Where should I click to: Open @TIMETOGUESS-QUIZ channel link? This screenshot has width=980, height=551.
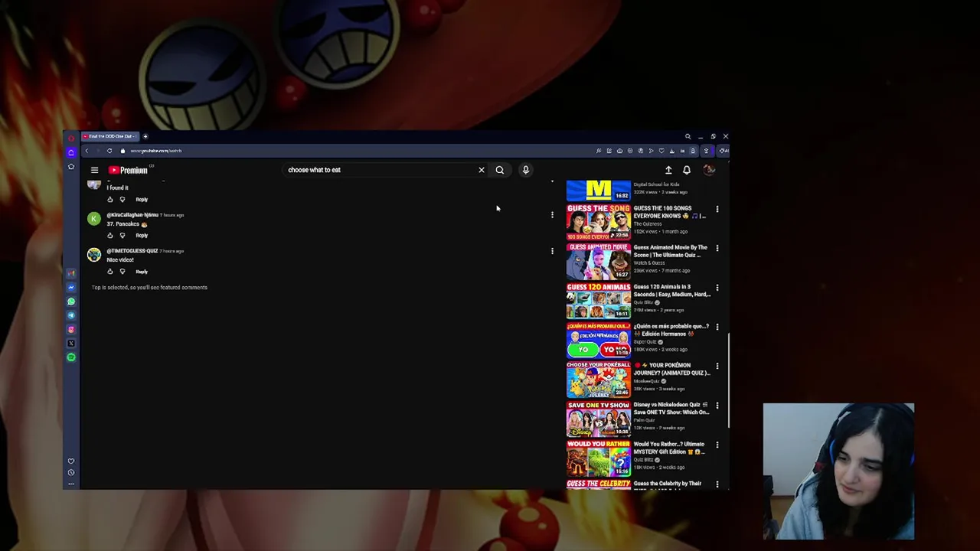point(132,251)
